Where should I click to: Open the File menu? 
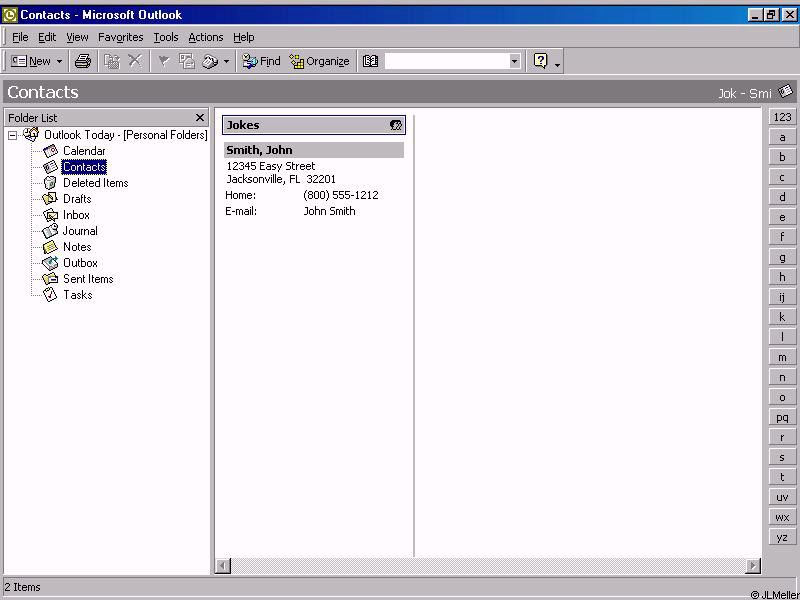(x=20, y=37)
